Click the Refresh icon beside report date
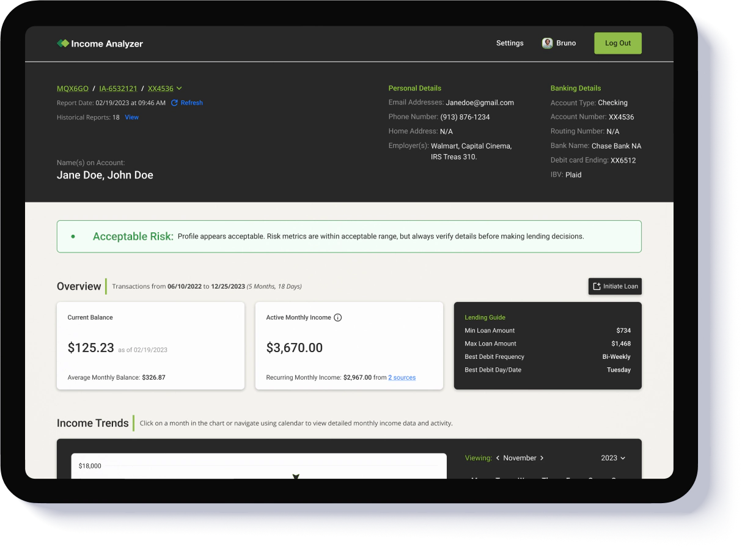 tap(174, 103)
